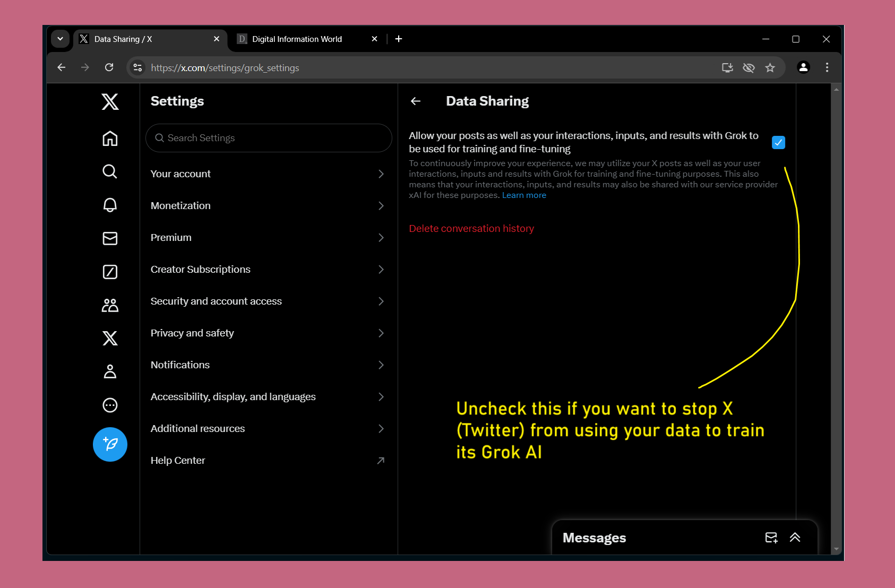Open Chrome three-dot menu
The image size is (895, 588).
coord(827,67)
